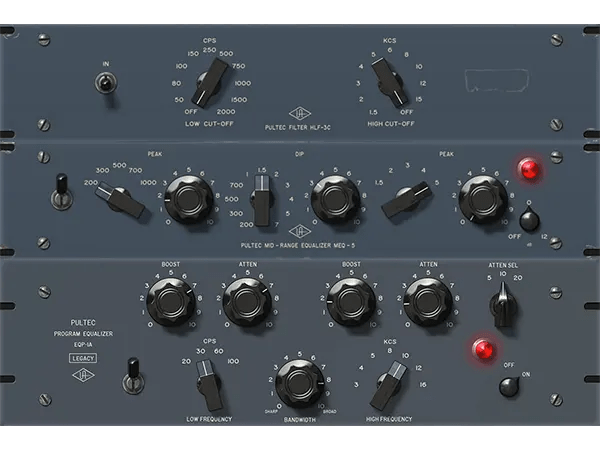This screenshot has width=600, height=450.
Task: Click the LEGACY badge on the EQP-1A
Action: coord(83,358)
